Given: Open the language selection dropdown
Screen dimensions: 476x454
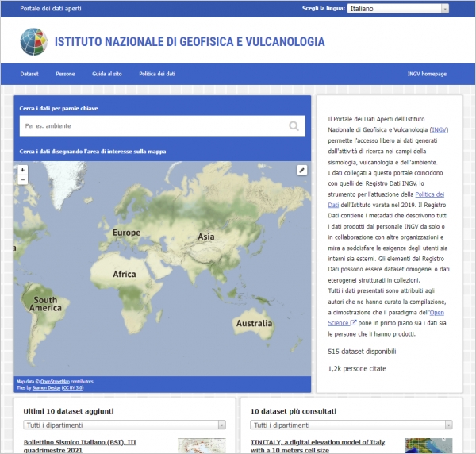Looking at the screenshot, I should point(398,9).
